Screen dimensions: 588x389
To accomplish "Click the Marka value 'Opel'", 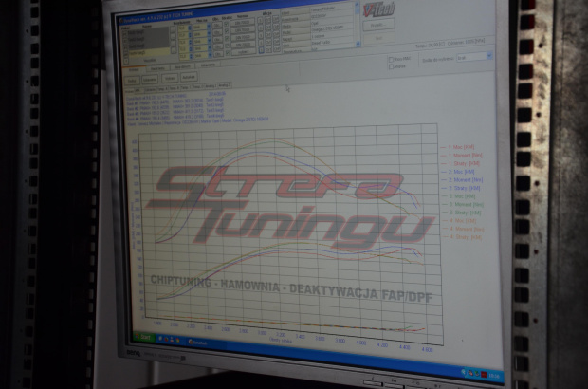I will [x=333, y=23].
